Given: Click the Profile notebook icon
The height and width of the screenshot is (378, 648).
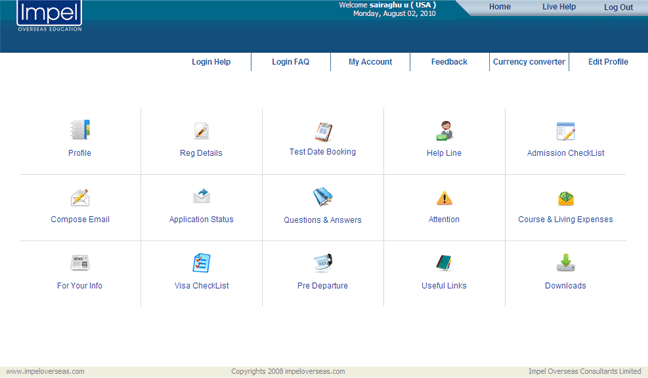Looking at the screenshot, I should [80, 130].
